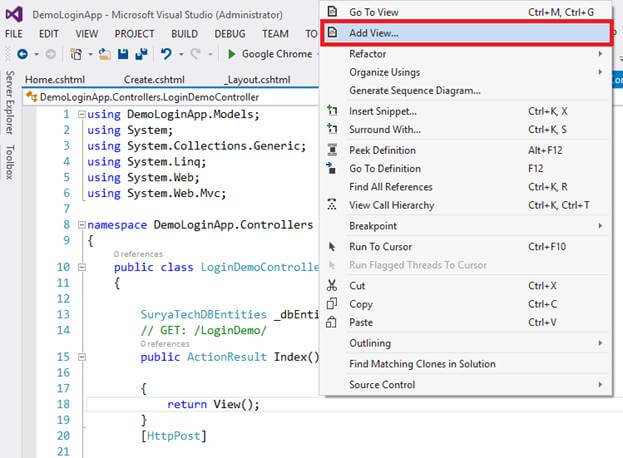The height and width of the screenshot is (458, 623).
Task: Expand the Refactor submenu arrow
Action: click(600, 54)
